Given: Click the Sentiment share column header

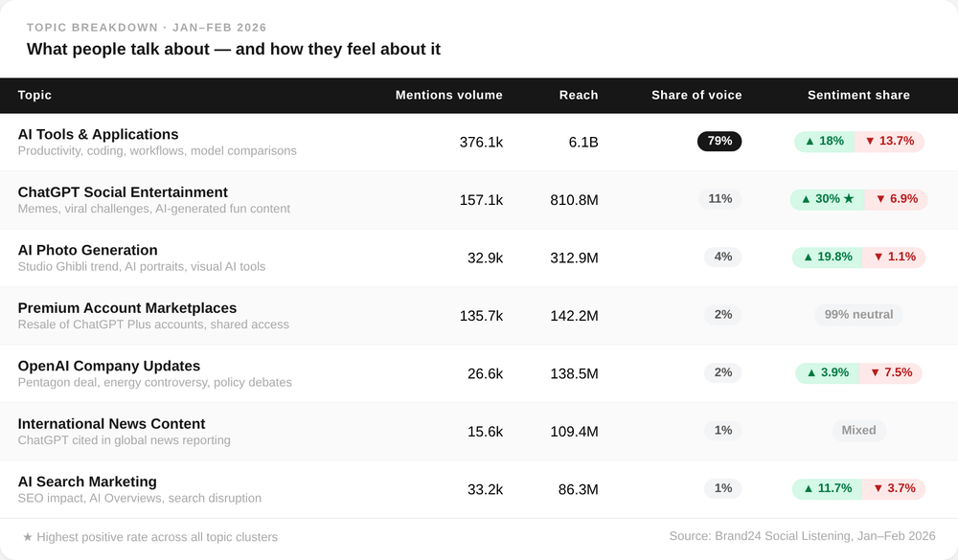Looking at the screenshot, I should [x=858, y=96].
